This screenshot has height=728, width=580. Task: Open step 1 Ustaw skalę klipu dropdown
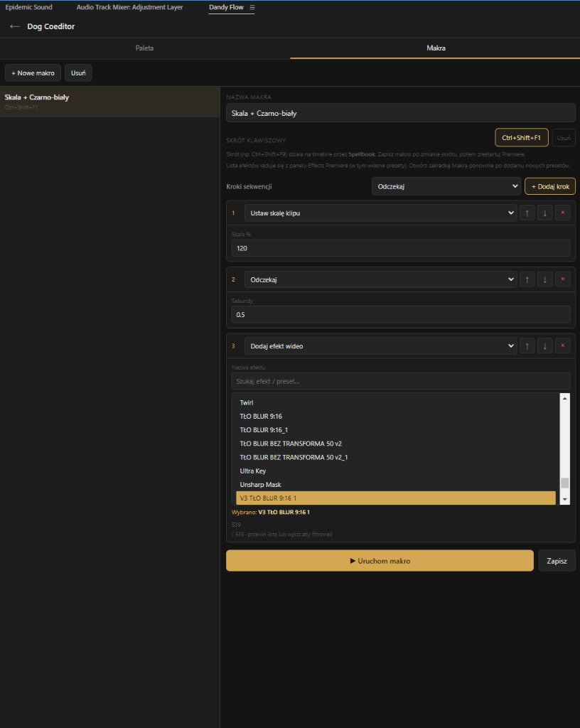[x=380, y=213]
